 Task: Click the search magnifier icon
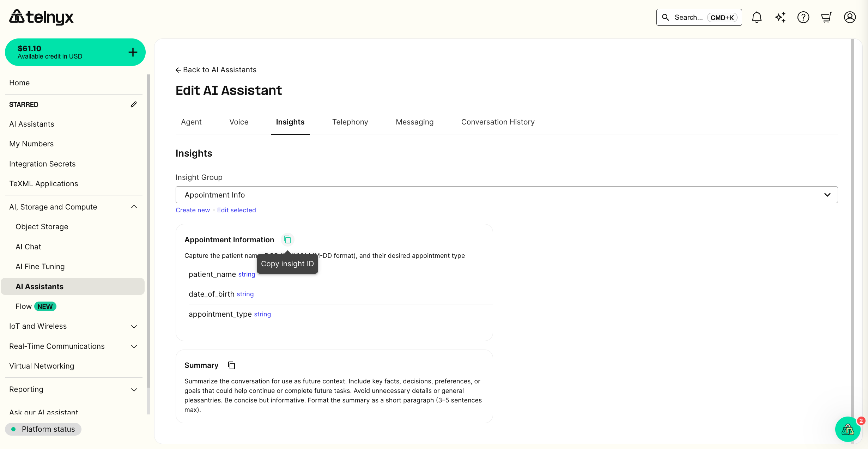[666, 17]
